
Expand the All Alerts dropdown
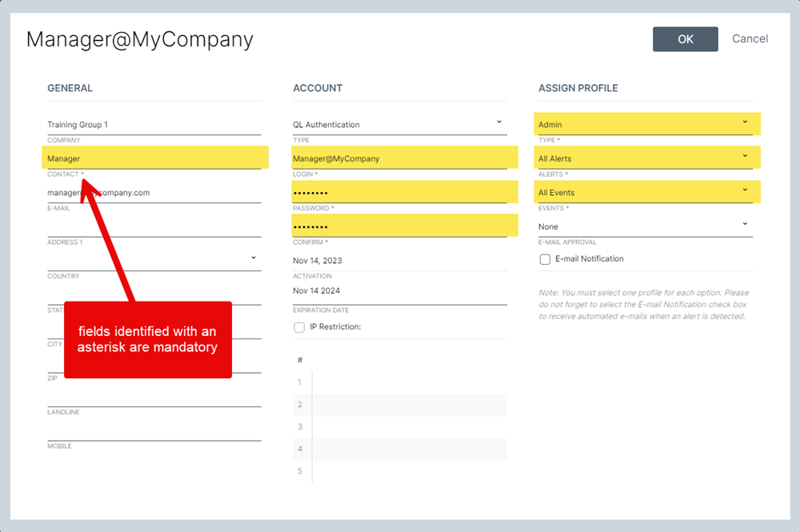pyautogui.click(x=647, y=158)
